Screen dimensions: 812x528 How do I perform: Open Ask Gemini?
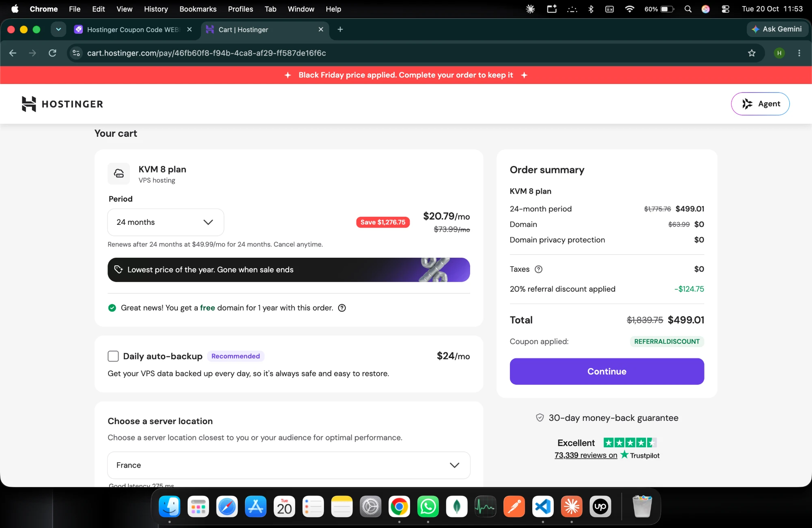(x=777, y=29)
